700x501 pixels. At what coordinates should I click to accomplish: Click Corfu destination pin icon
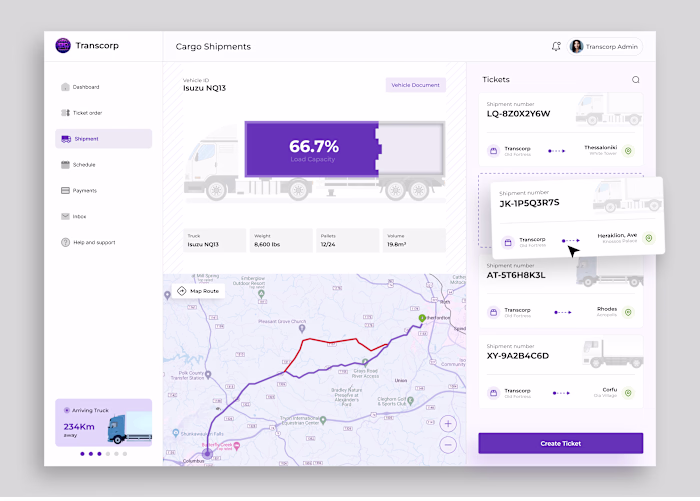tap(628, 393)
